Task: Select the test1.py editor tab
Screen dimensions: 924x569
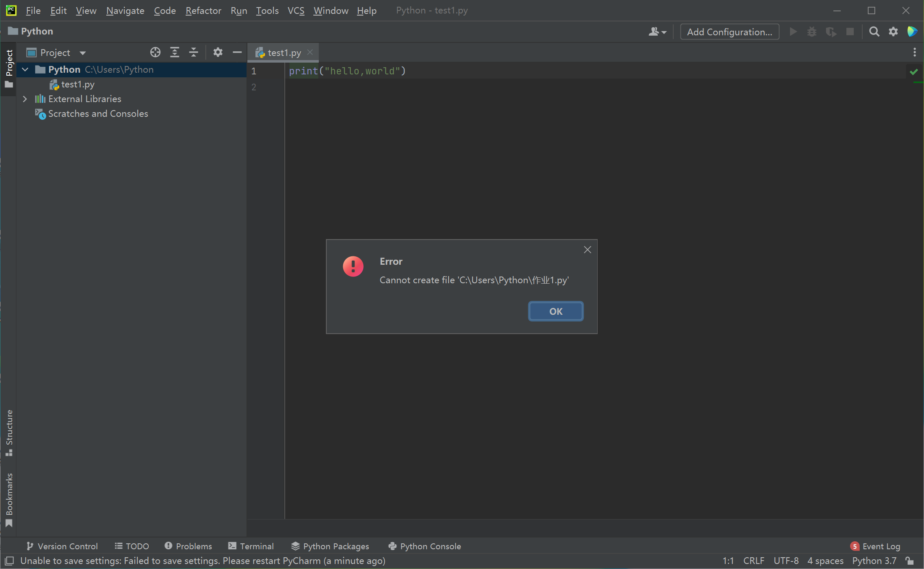Action: pos(283,53)
